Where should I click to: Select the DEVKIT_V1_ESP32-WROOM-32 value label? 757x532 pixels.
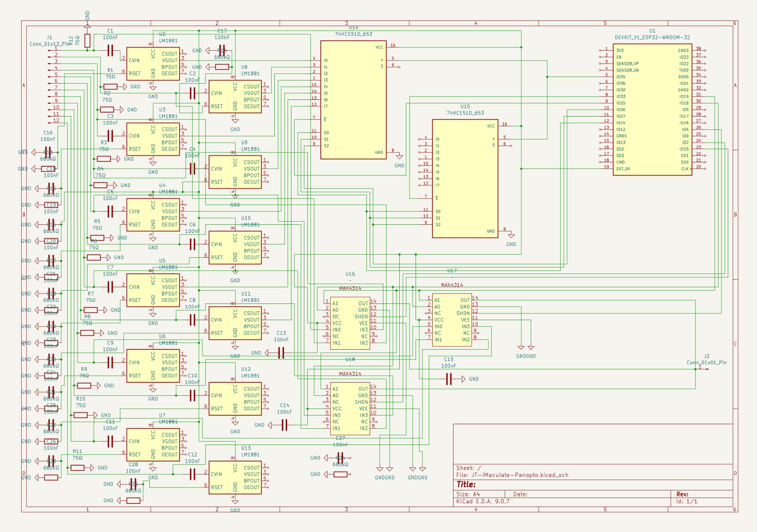652,37
